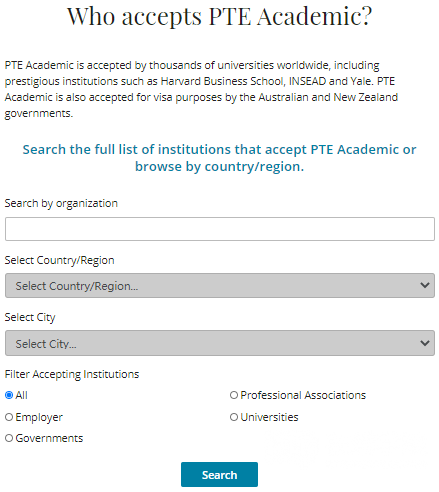Click the blue Search button

219,475
